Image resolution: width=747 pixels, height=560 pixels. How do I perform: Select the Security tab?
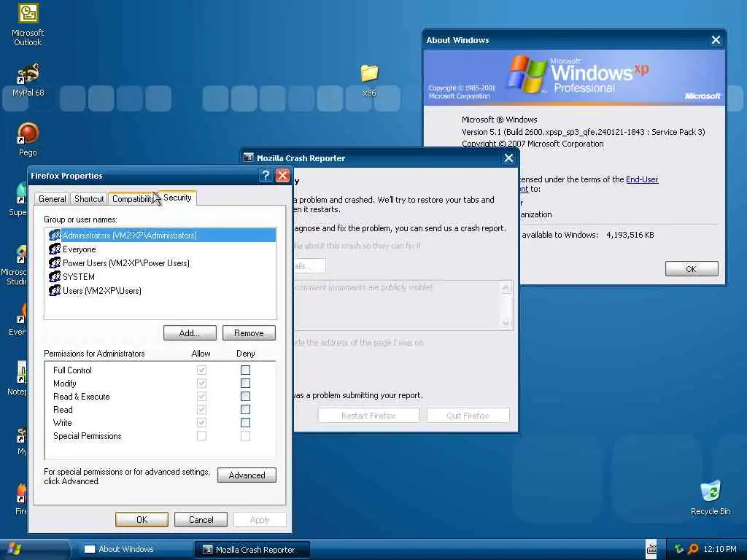tap(177, 198)
